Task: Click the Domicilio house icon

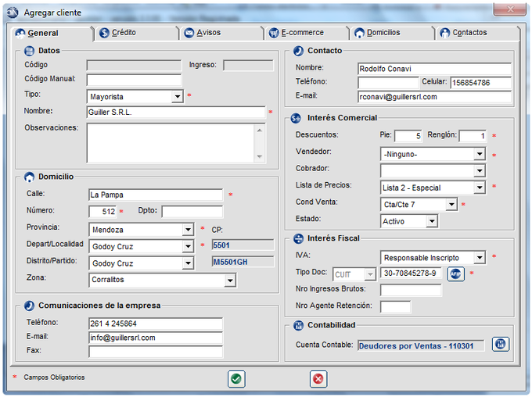Action: (x=29, y=177)
